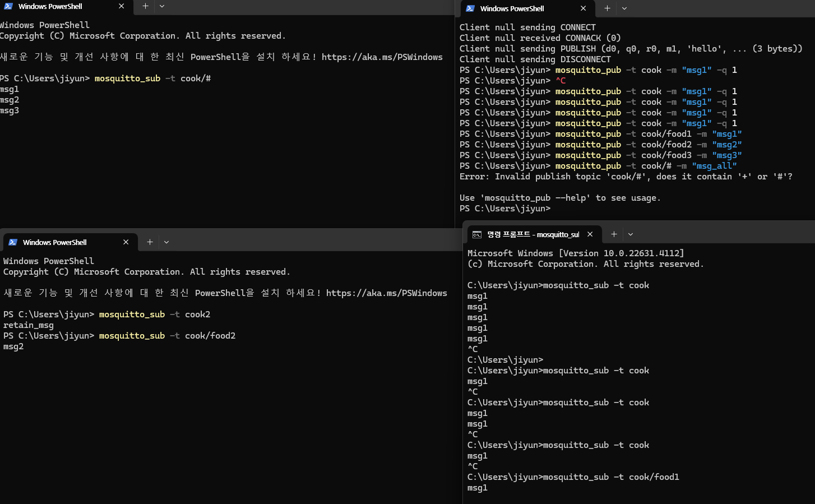Add new tab in top-left PowerShell window
The image size is (815, 504).
[x=145, y=6]
